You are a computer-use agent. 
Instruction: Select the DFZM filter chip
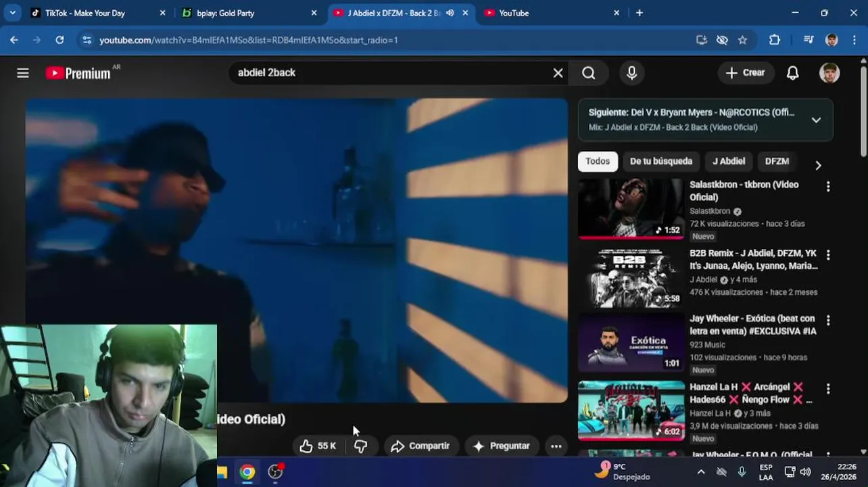777,162
